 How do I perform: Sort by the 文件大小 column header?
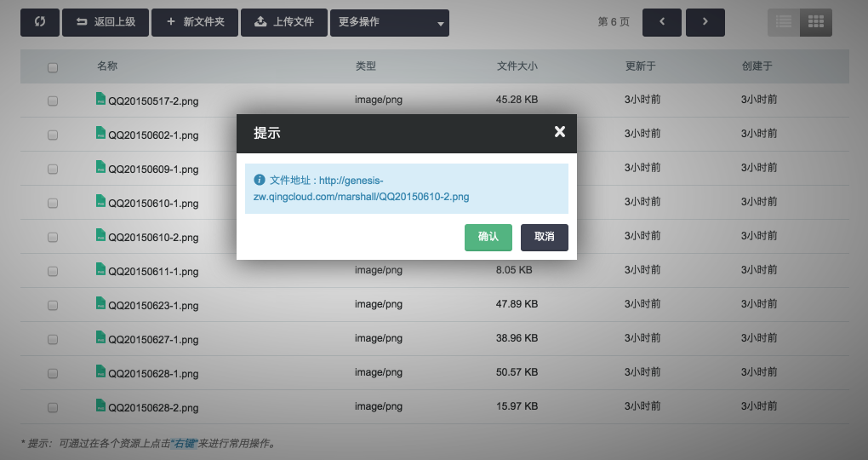pyautogui.click(x=517, y=66)
